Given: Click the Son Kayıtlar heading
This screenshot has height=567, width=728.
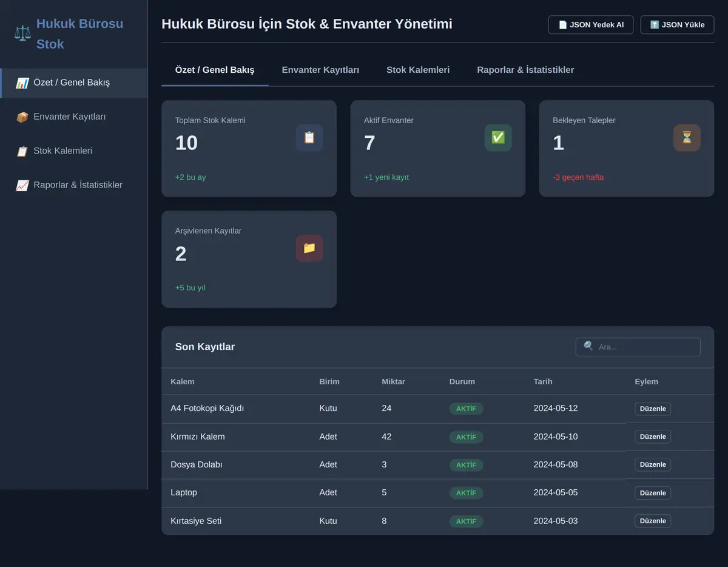Looking at the screenshot, I should point(205,347).
